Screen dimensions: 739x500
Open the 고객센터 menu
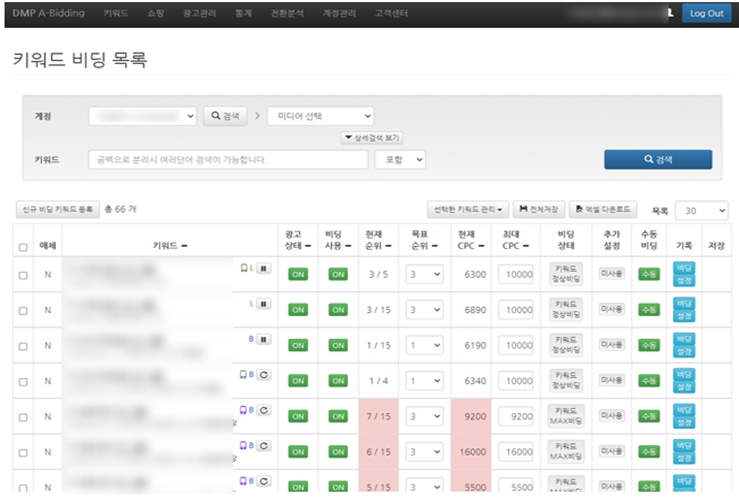391,13
